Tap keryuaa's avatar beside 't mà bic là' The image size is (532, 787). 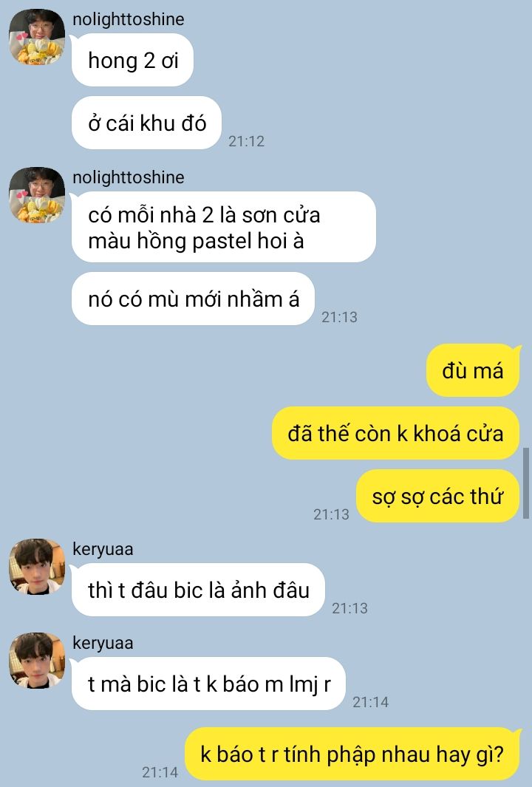point(37,661)
